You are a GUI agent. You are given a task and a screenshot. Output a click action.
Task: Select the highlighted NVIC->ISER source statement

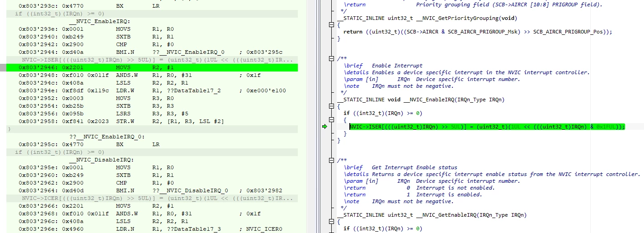(x=487, y=127)
